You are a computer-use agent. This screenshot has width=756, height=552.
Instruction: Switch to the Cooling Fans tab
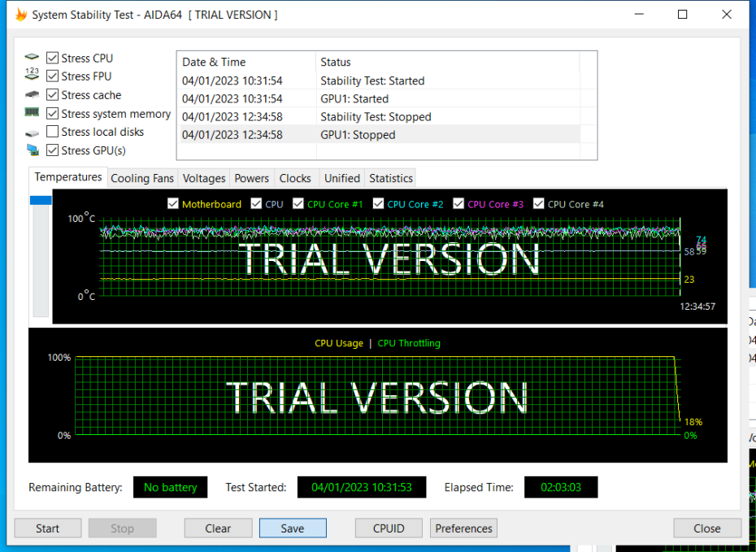click(142, 178)
